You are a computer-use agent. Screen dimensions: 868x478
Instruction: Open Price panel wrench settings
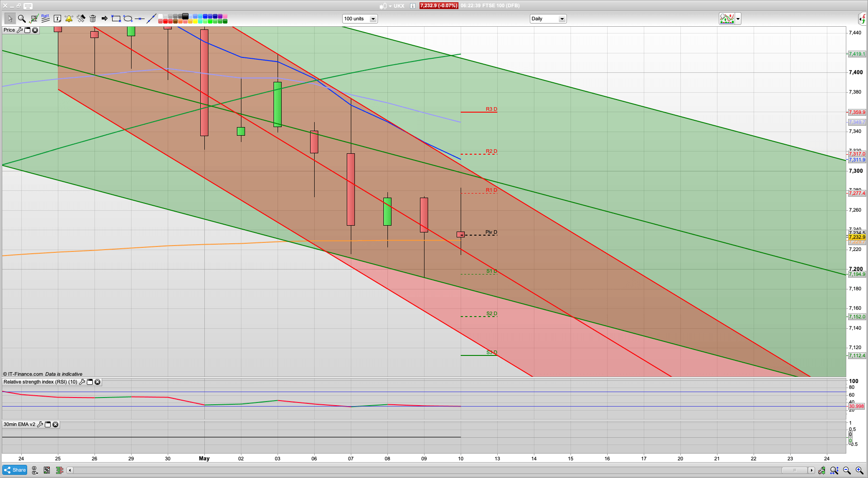pyautogui.click(x=19, y=30)
